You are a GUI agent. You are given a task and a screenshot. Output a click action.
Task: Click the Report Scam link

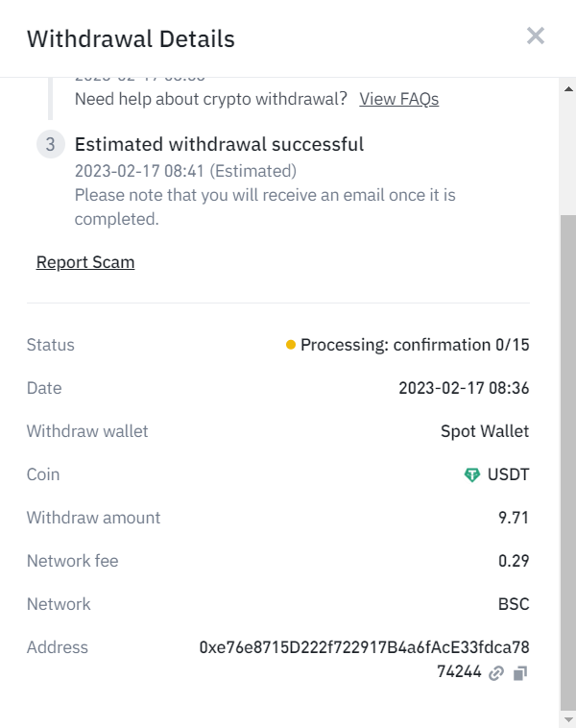pyautogui.click(x=85, y=262)
